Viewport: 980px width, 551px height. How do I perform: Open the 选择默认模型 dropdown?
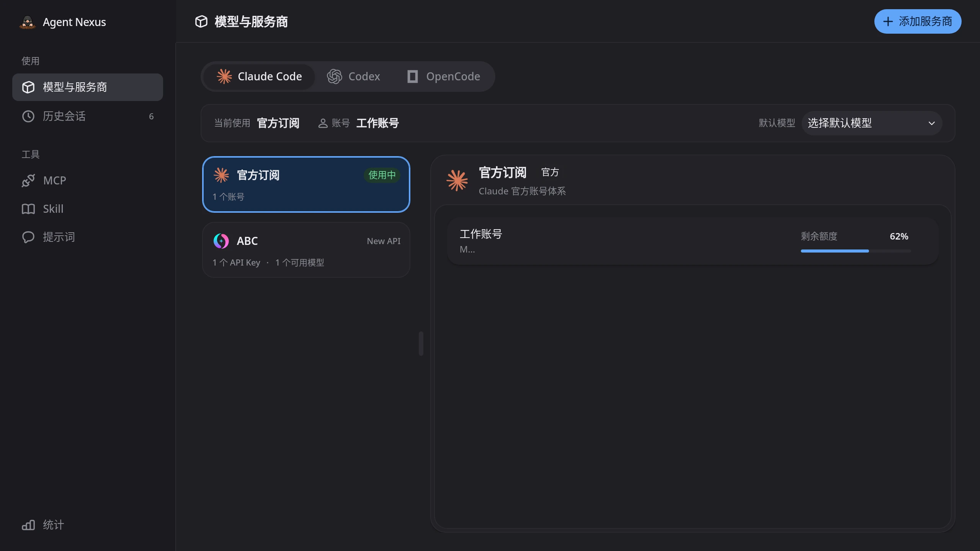pyautogui.click(x=872, y=123)
